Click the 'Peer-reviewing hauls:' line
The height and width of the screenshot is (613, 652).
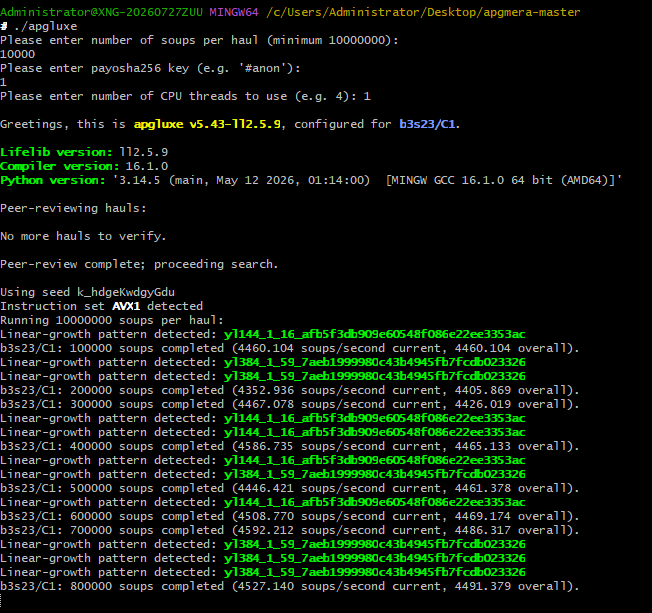click(73, 208)
